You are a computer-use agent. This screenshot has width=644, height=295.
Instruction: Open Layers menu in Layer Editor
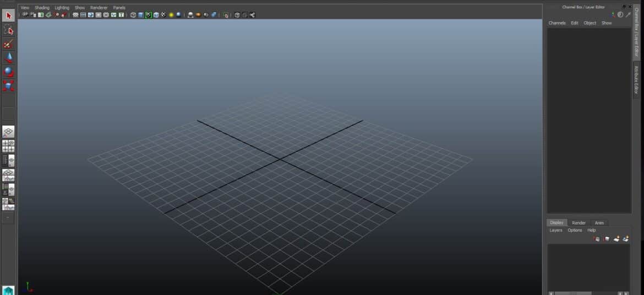point(556,231)
